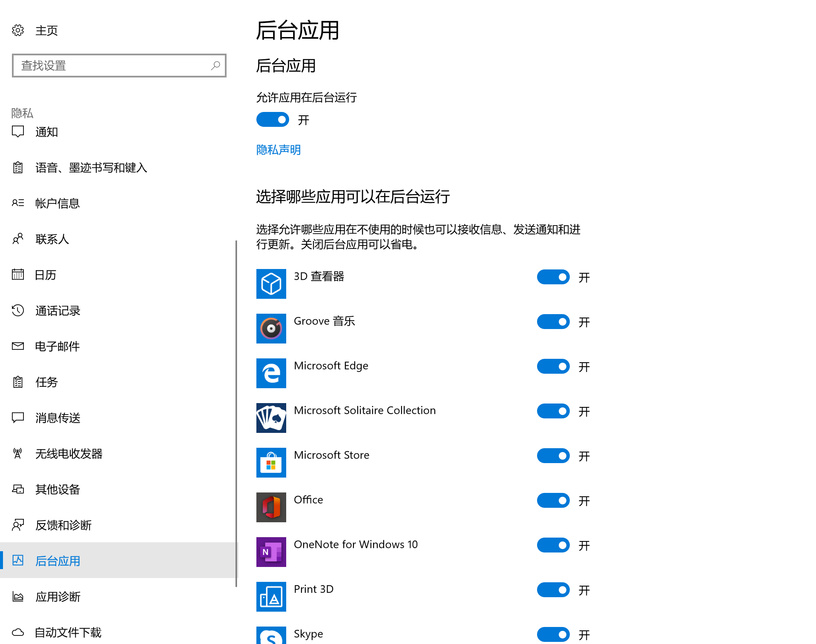Click the 应用诊断 chart icon
The height and width of the screenshot is (644, 816).
click(18, 597)
